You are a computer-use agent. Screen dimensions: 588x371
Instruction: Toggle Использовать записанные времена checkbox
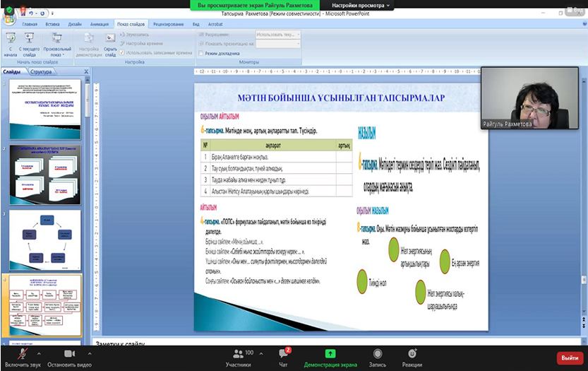coord(122,52)
